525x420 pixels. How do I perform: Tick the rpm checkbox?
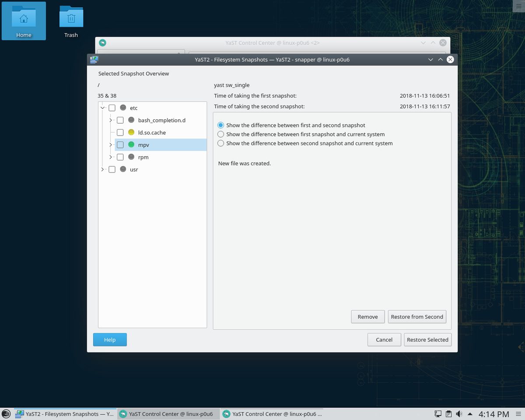[x=120, y=157]
